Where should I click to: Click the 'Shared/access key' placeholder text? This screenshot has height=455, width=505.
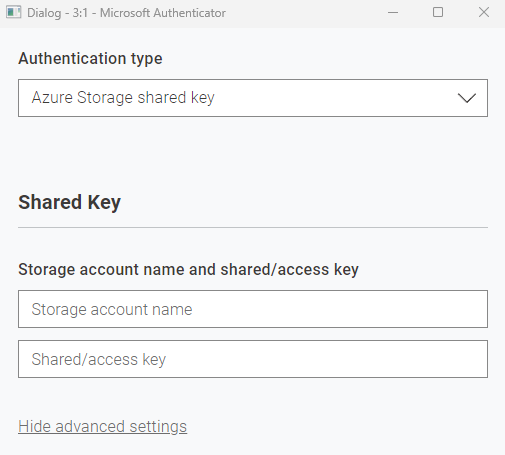[99, 359]
